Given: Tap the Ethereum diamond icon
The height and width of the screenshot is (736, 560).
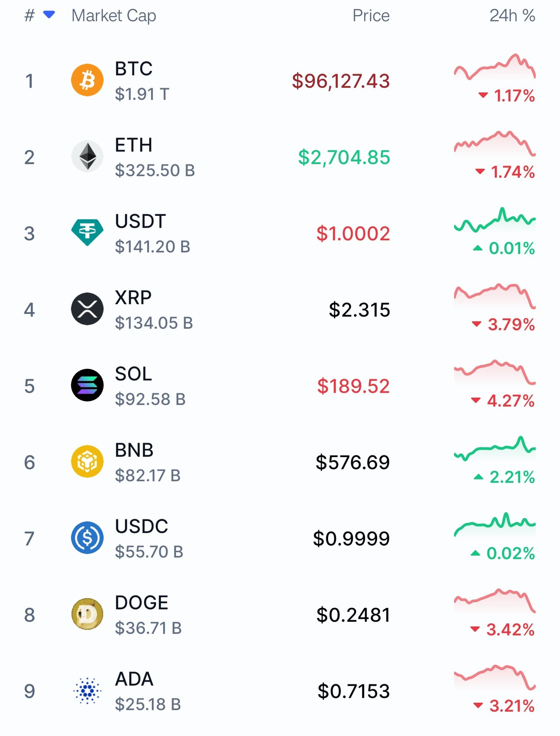Looking at the screenshot, I should (x=87, y=156).
